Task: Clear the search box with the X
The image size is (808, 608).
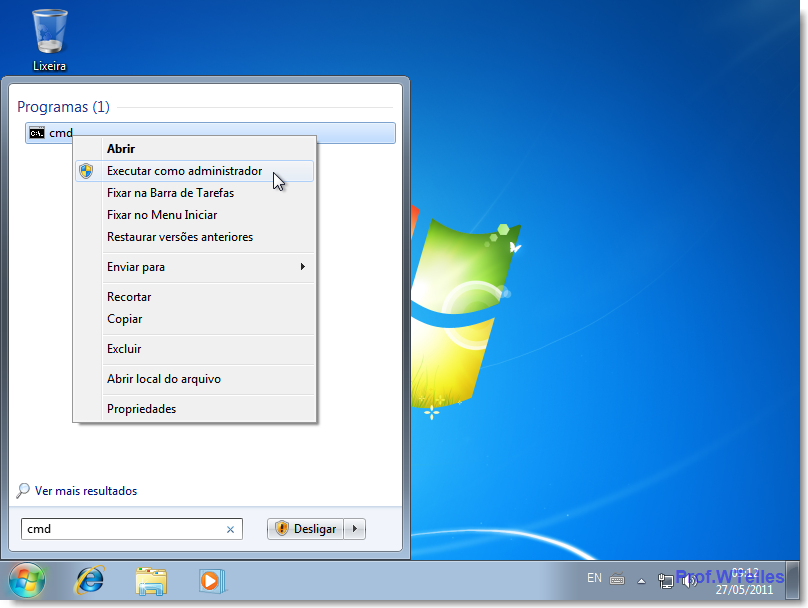Action: [x=230, y=530]
